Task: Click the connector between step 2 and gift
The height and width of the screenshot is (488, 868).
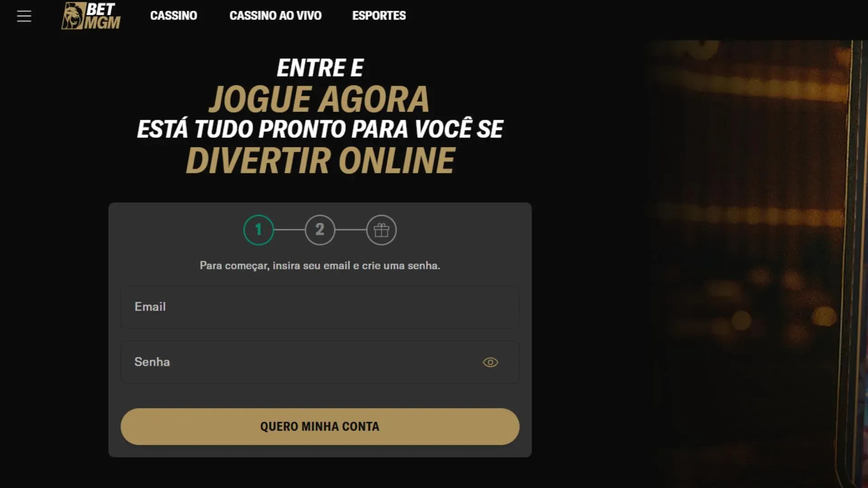Action: 351,230
